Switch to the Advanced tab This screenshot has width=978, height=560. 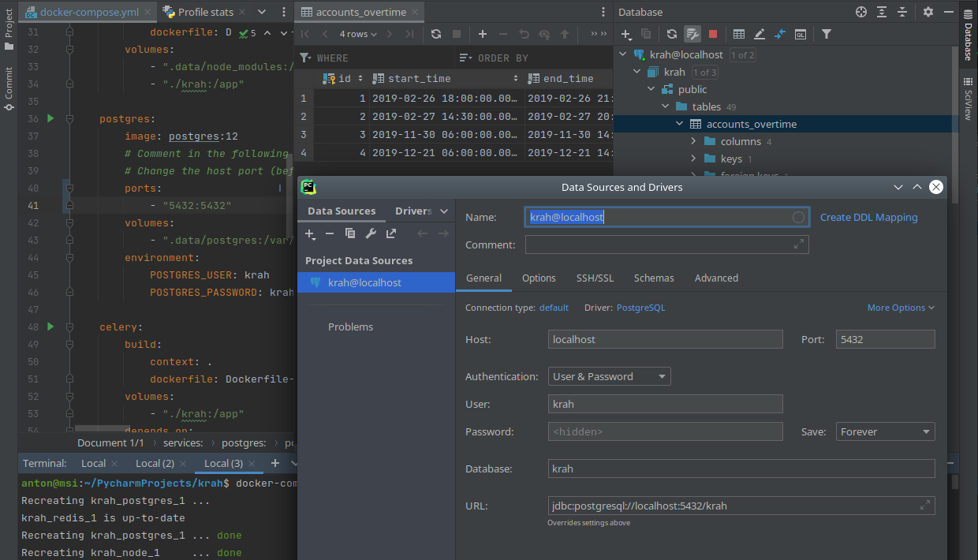tap(716, 278)
